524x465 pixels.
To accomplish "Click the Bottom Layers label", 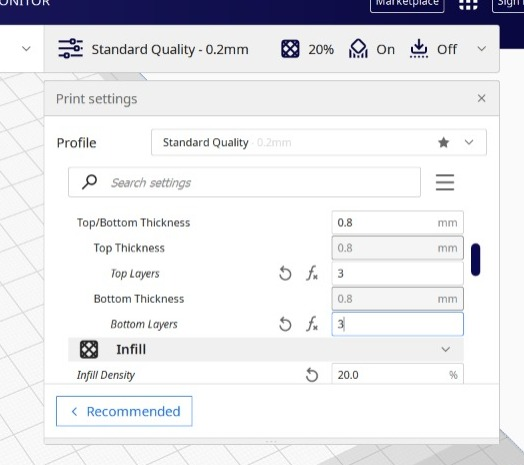I will pos(144,324).
